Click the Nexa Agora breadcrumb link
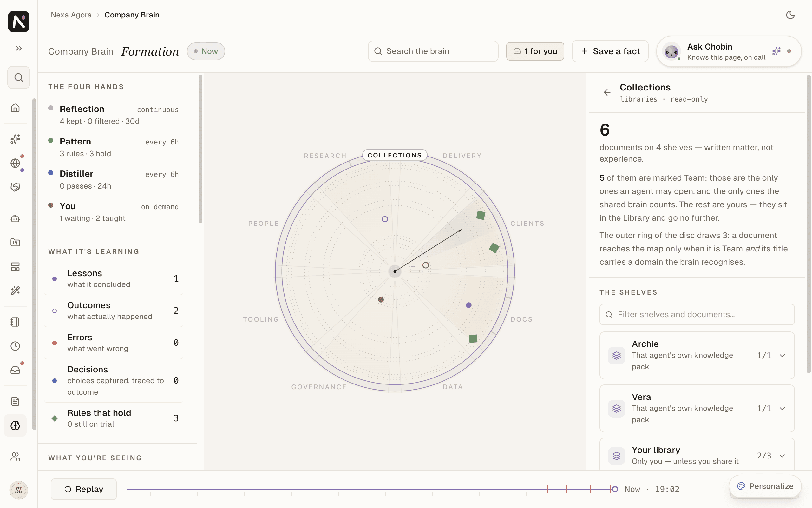Screen dimensions: 812x508 click(71, 15)
